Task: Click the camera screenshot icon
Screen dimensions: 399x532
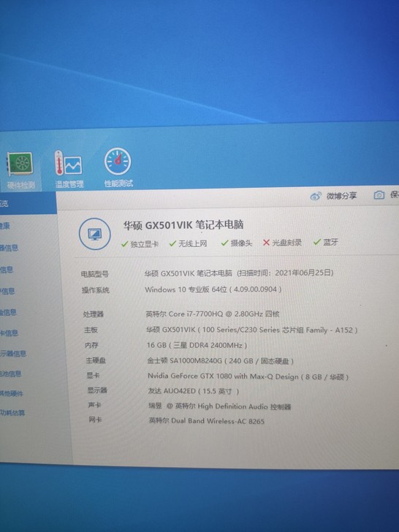Action: click(x=379, y=195)
